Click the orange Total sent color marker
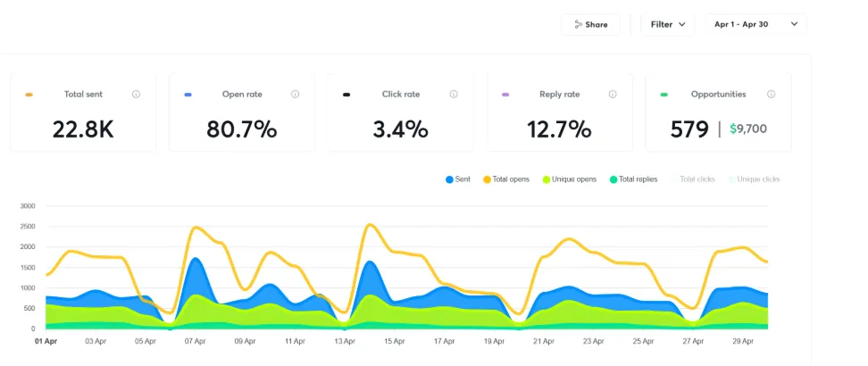Screen dimensions: 868x366 (x=29, y=95)
